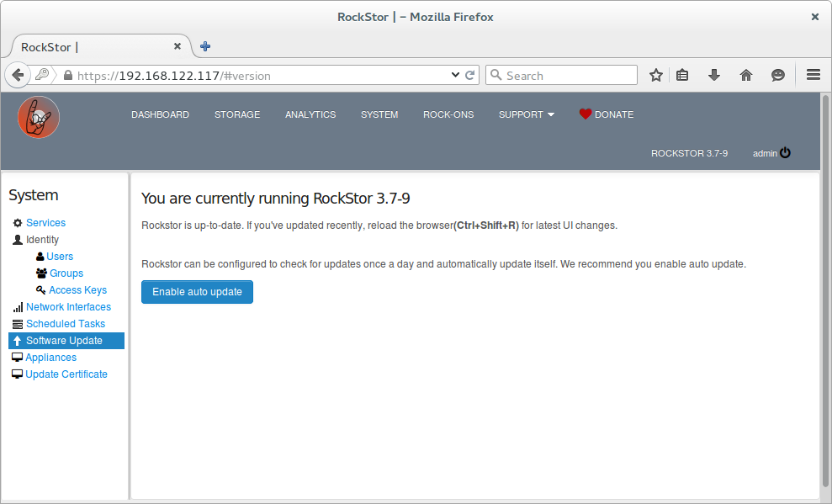Expand the Support dropdown menu
Viewport: 832px width, 504px height.
[527, 114]
